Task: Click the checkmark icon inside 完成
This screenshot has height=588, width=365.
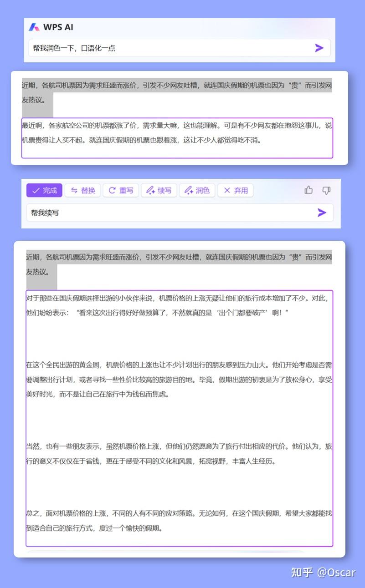Action: pos(37,190)
